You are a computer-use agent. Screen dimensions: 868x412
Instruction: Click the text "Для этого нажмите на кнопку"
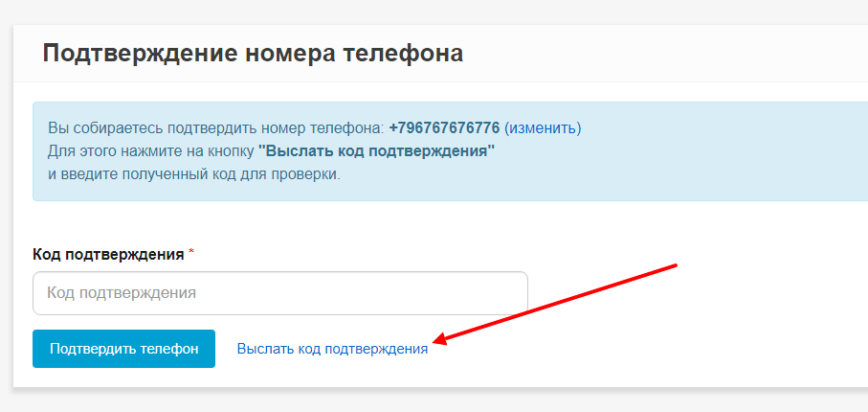pos(151,151)
